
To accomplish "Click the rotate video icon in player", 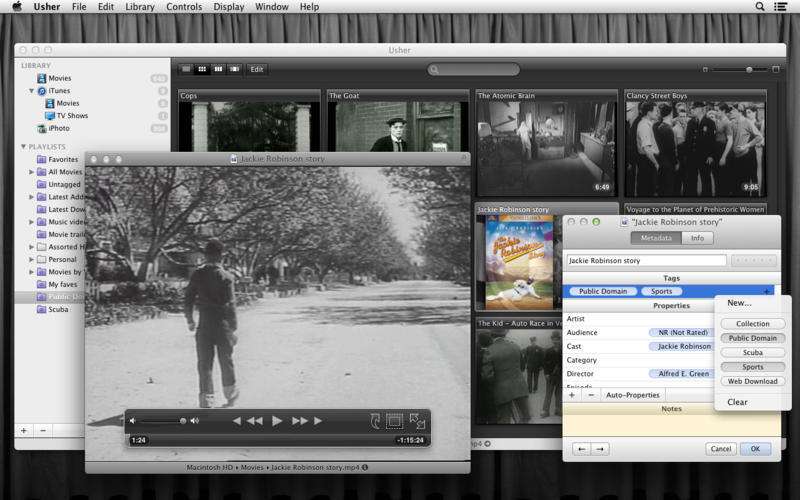I will [375, 421].
